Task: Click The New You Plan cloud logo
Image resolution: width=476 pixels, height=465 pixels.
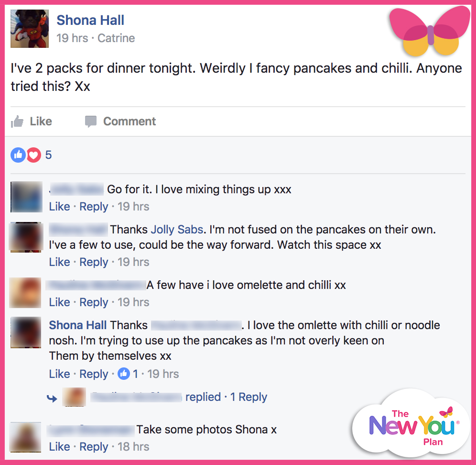Action: click(411, 424)
